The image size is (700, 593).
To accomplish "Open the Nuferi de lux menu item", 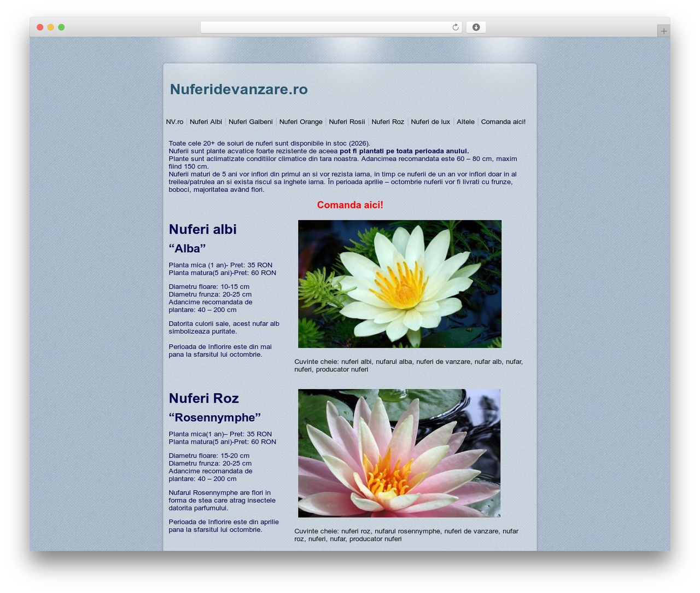I will click(430, 122).
